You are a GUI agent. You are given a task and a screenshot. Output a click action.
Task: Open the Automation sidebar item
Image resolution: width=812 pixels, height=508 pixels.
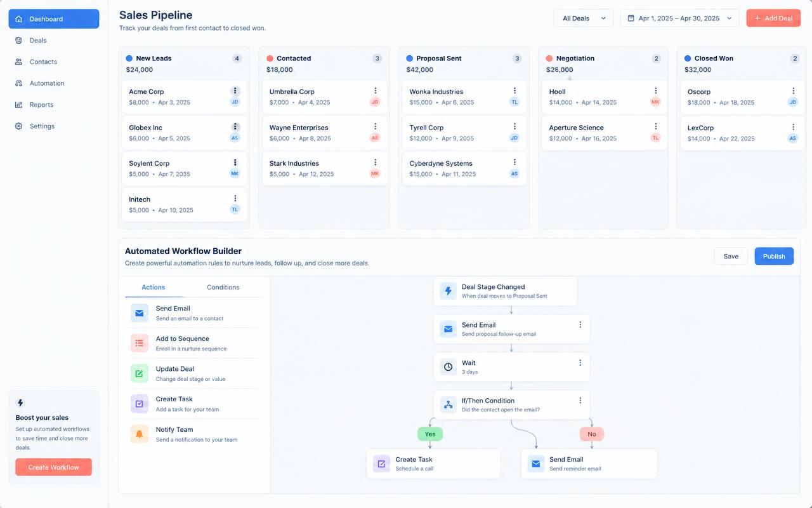[54, 83]
